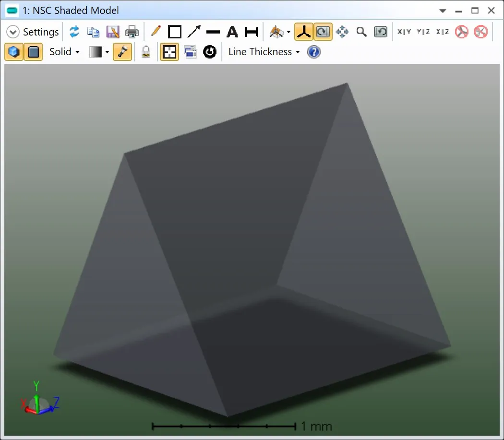
Task: Select the text annotation A tool
Action: (232, 32)
